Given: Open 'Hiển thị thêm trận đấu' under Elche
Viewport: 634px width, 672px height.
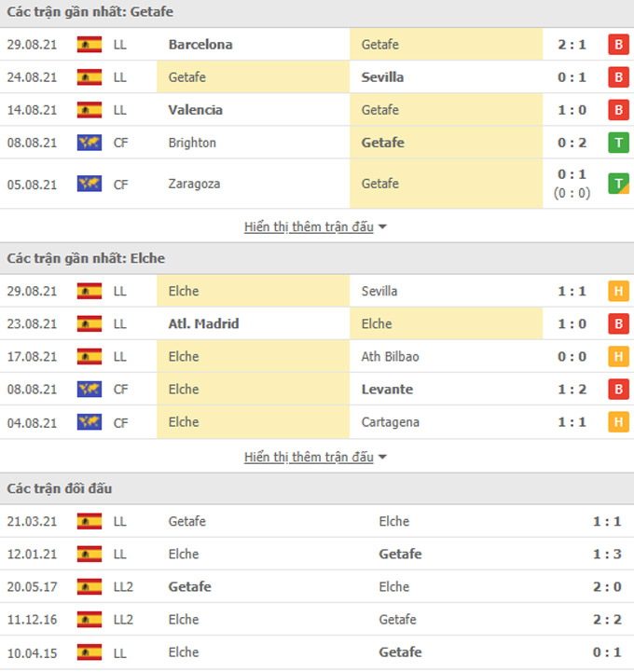Looking at the screenshot, I should tap(309, 458).
